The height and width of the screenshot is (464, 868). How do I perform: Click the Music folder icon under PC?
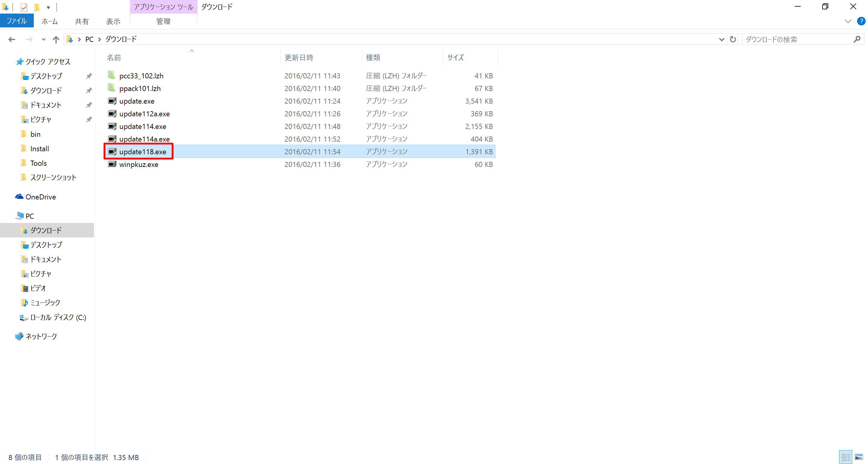25,303
